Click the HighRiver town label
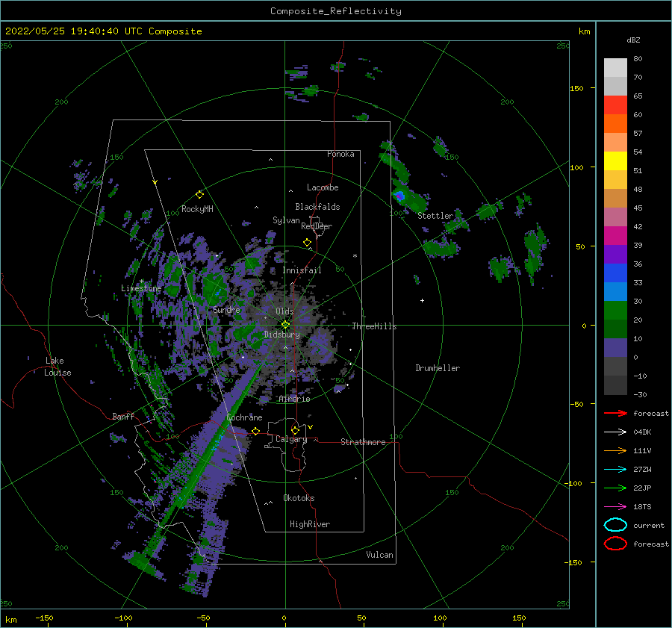 (310, 524)
